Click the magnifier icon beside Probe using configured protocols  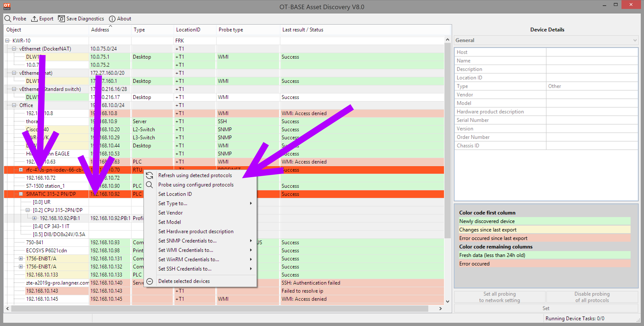(149, 185)
